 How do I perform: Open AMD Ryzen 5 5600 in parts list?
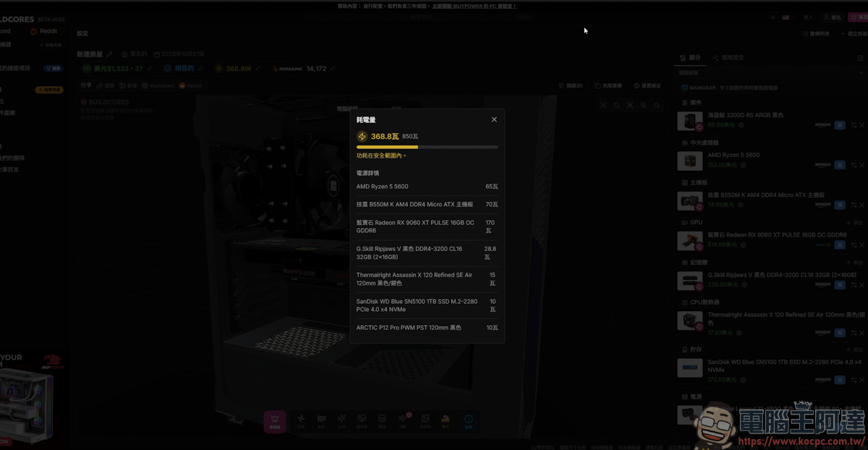point(733,155)
